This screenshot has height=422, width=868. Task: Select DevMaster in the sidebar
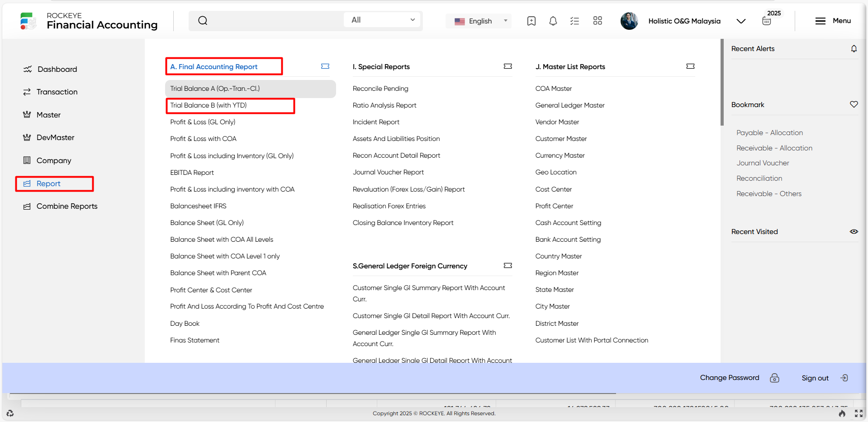click(x=48, y=137)
